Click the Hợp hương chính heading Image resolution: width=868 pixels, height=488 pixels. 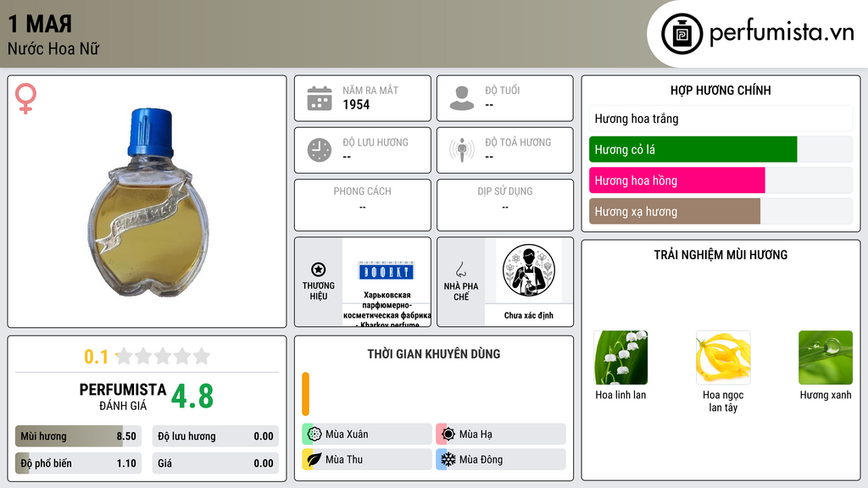click(x=721, y=90)
